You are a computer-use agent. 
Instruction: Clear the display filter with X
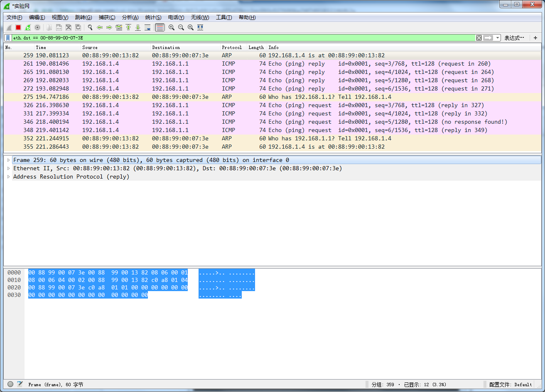(x=479, y=38)
